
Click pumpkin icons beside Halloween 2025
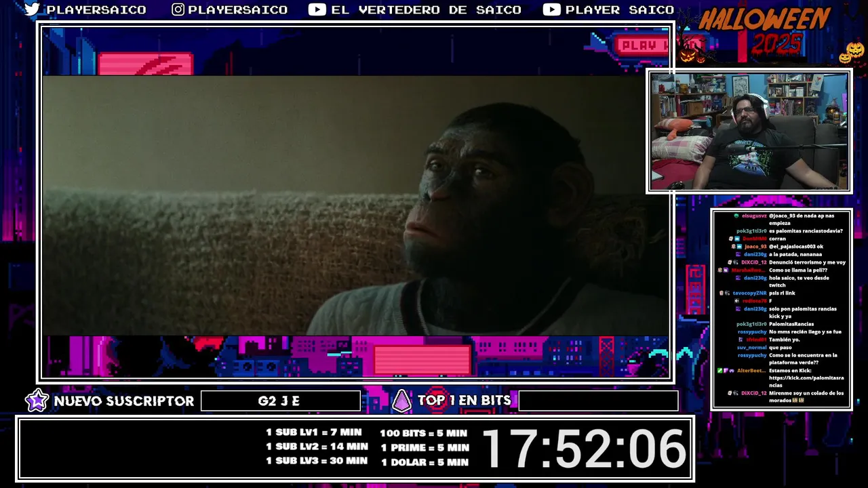click(853, 51)
